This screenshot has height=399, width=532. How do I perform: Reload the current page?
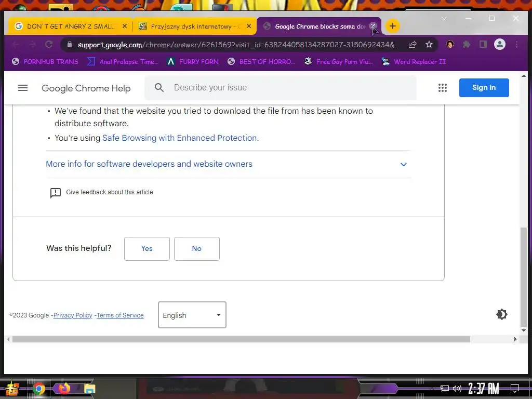49,45
